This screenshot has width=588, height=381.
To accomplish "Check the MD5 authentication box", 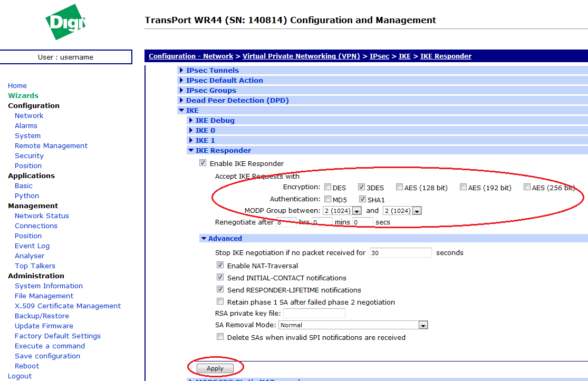I will coord(328,199).
